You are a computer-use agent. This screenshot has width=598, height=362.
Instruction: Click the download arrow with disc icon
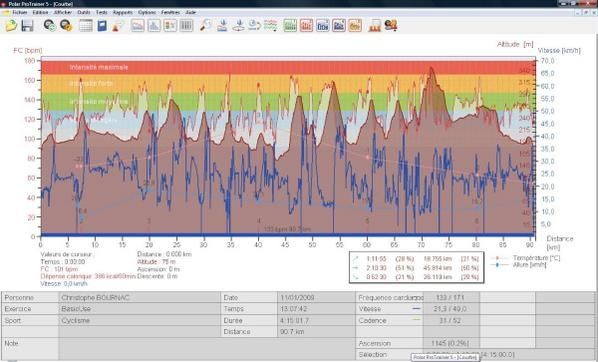click(x=238, y=26)
